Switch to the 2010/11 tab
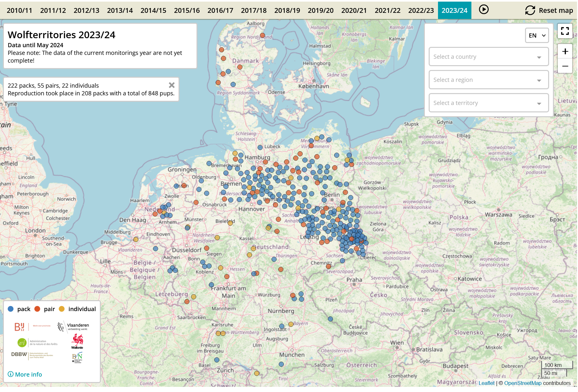 pyautogui.click(x=19, y=10)
